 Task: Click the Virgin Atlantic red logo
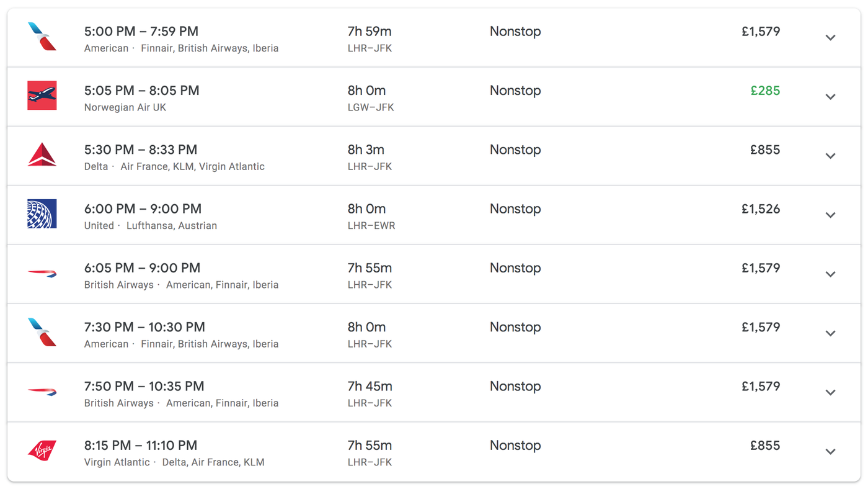42,451
